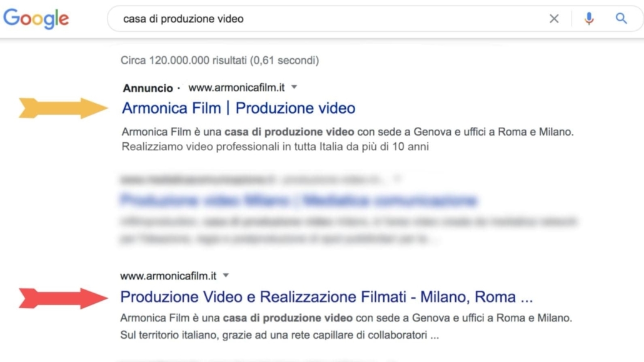Open the blurred result title link
The width and height of the screenshot is (644, 362).
click(x=299, y=200)
